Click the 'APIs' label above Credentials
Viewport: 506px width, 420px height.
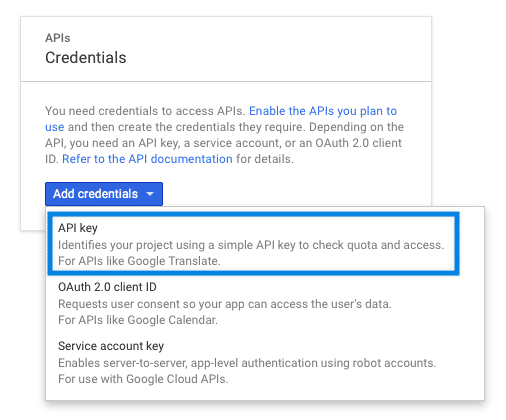58,38
